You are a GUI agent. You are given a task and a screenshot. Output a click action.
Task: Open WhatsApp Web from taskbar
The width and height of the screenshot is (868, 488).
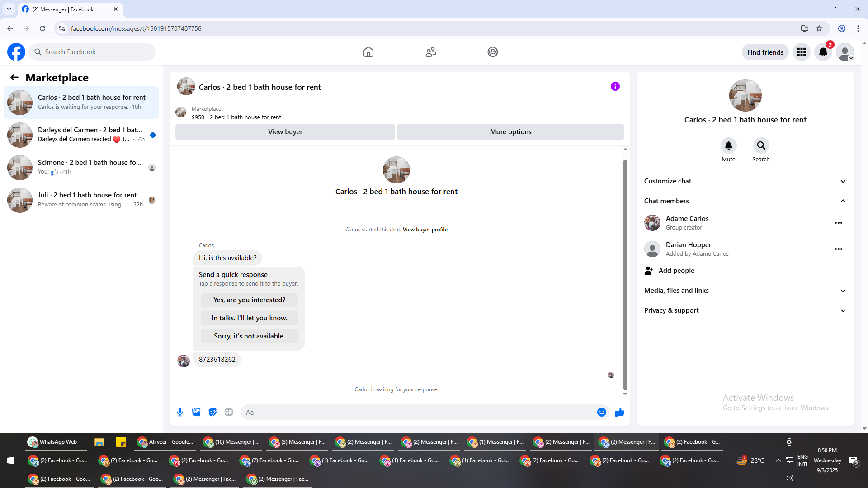pyautogui.click(x=56, y=442)
